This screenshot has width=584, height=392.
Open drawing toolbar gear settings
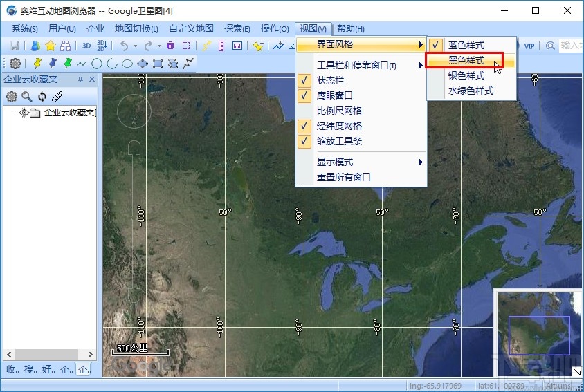pos(15,64)
